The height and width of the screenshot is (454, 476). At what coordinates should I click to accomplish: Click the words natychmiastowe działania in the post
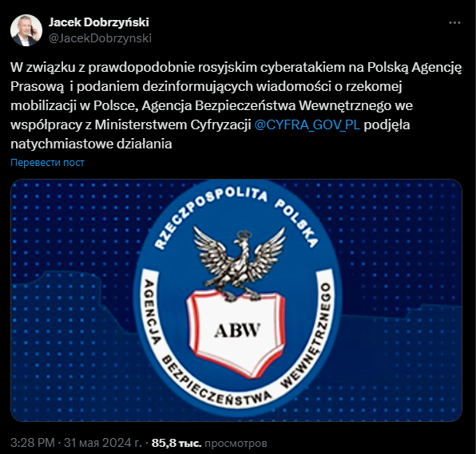91,144
